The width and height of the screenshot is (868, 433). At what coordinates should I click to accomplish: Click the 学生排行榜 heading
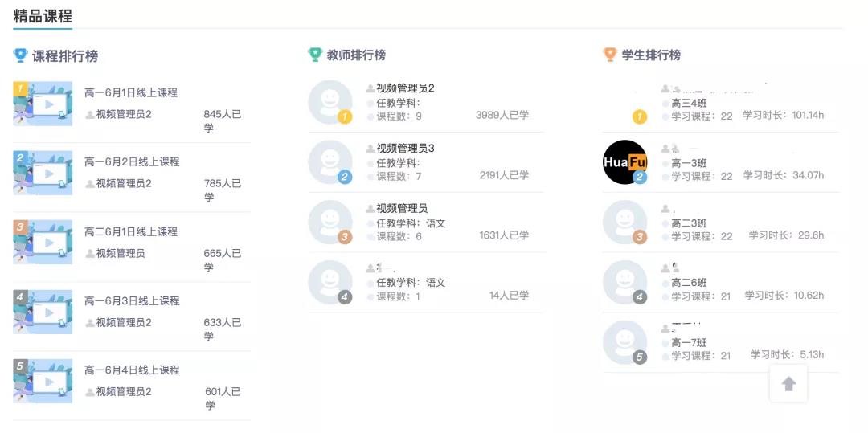(651, 55)
